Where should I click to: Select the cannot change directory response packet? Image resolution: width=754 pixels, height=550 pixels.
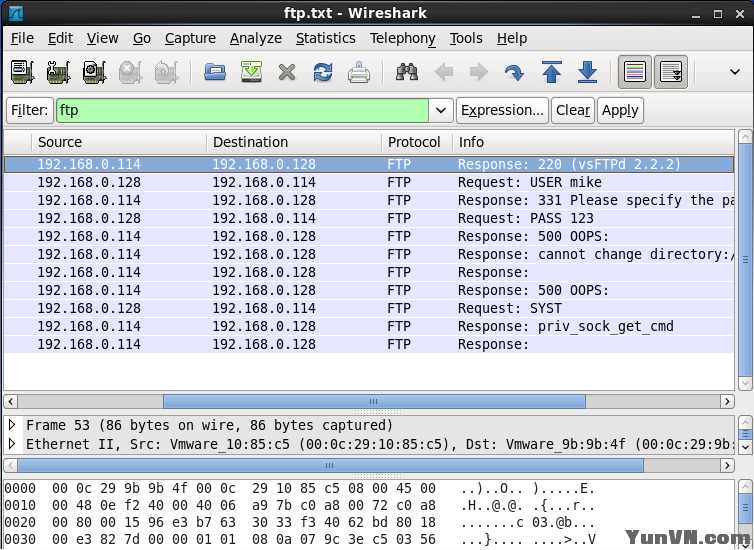(x=369, y=254)
